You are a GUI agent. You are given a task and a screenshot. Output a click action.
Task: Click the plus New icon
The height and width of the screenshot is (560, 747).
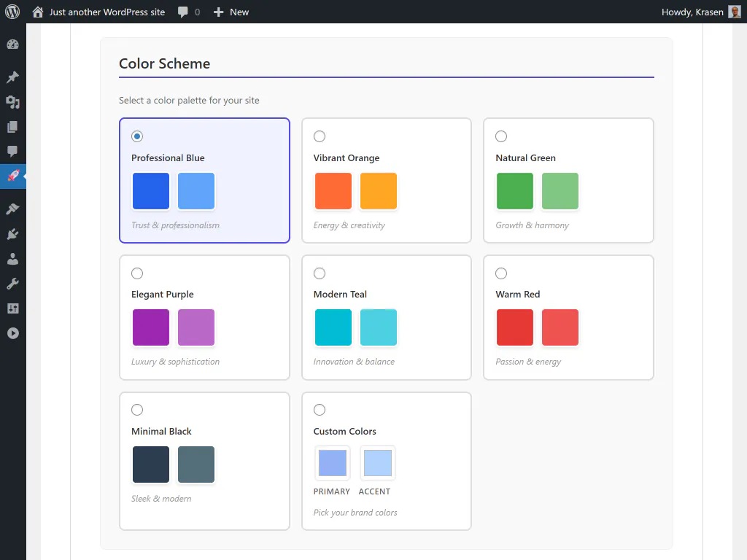[x=218, y=12]
